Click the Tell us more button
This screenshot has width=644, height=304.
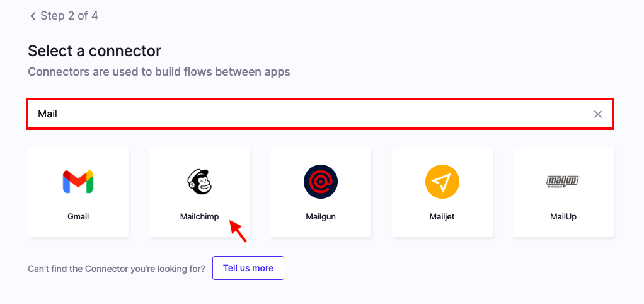(x=248, y=268)
